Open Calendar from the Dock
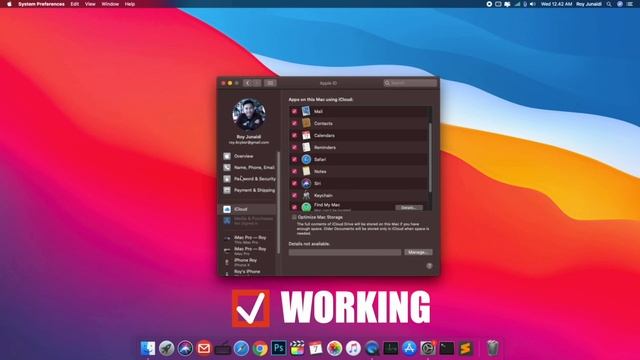 click(316, 348)
